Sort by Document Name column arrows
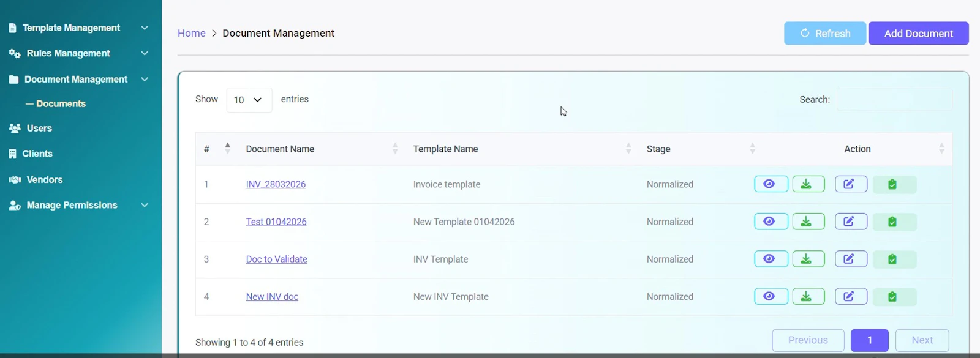Image resolution: width=980 pixels, height=358 pixels. [x=395, y=148]
